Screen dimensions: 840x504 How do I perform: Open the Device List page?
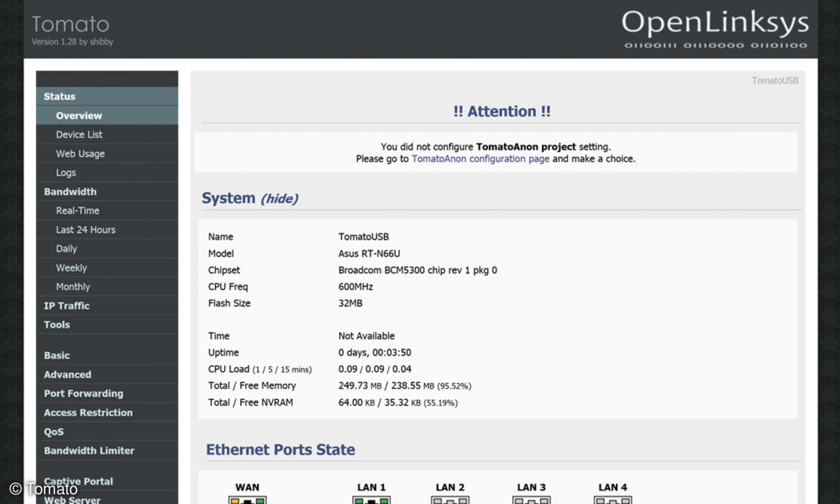point(79,134)
